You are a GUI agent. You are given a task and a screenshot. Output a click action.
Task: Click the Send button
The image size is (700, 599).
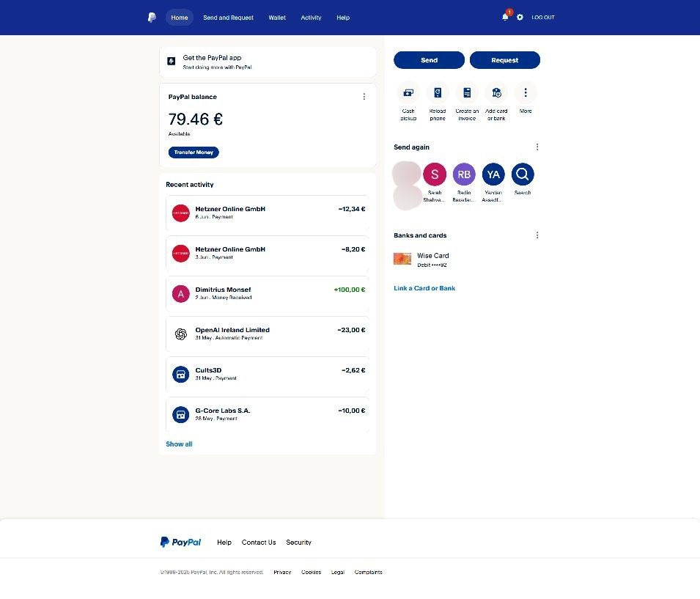click(429, 60)
